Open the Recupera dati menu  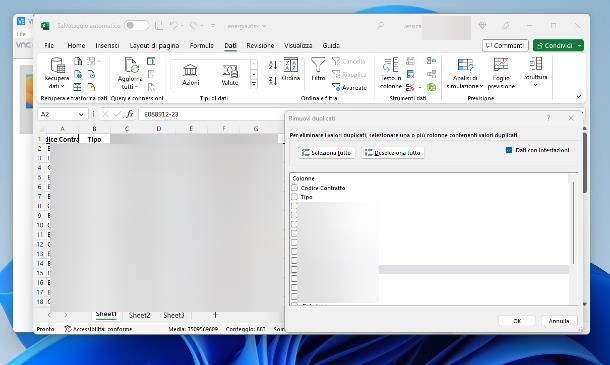click(x=57, y=73)
